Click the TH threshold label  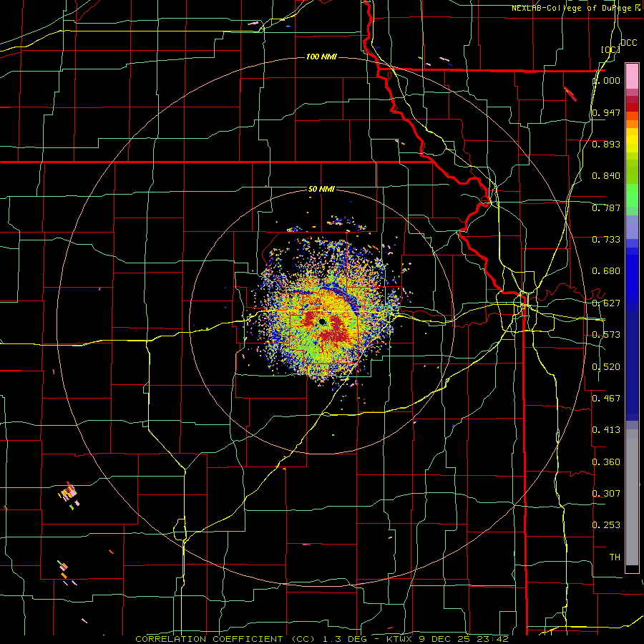tap(615, 557)
